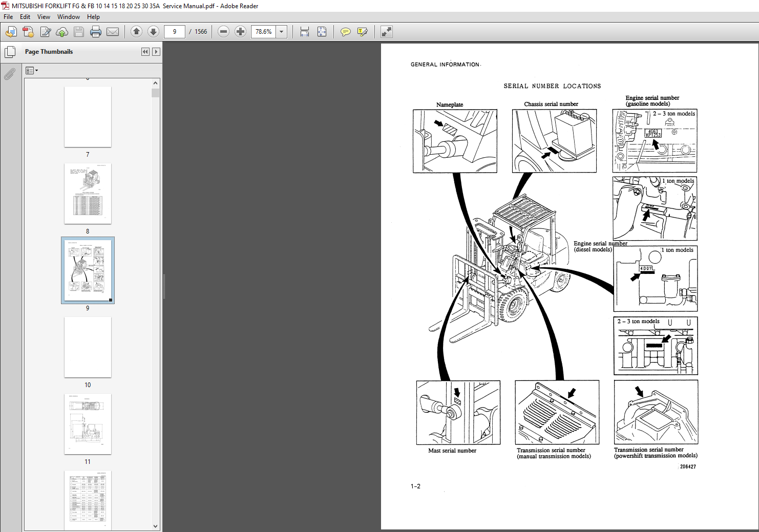The height and width of the screenshot is (532, 759).
Task: Click the Page Thumbnails panel icon
Action: tap(10, 52)
